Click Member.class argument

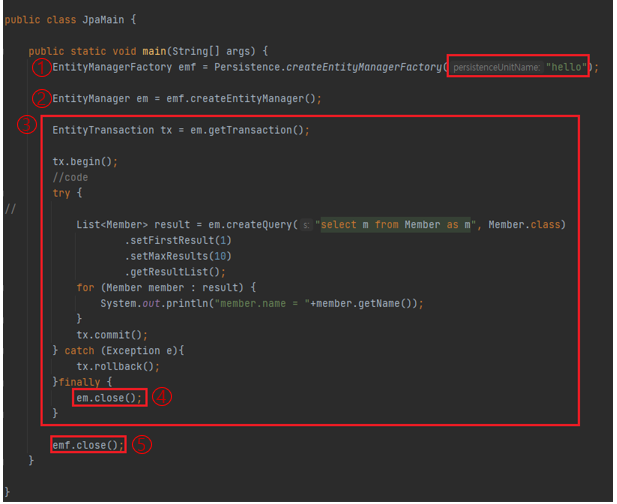tap(524, 225)
